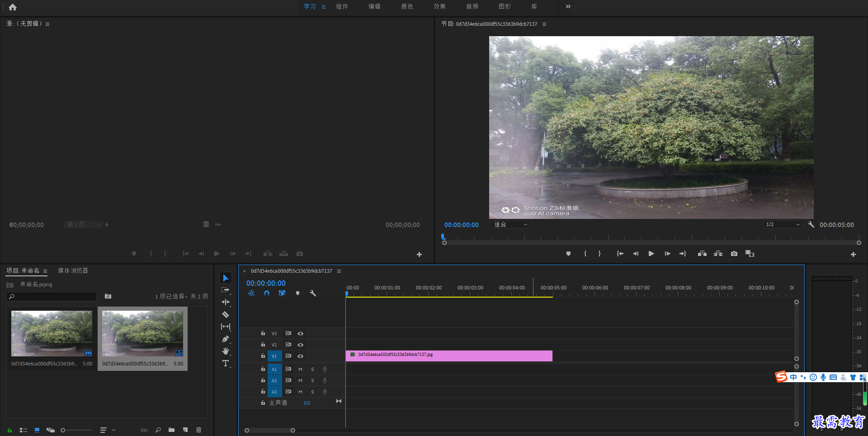868x436 pixels.
Task: Open the 1/2 playback resolution dropdown
Action: click(783, 224)
